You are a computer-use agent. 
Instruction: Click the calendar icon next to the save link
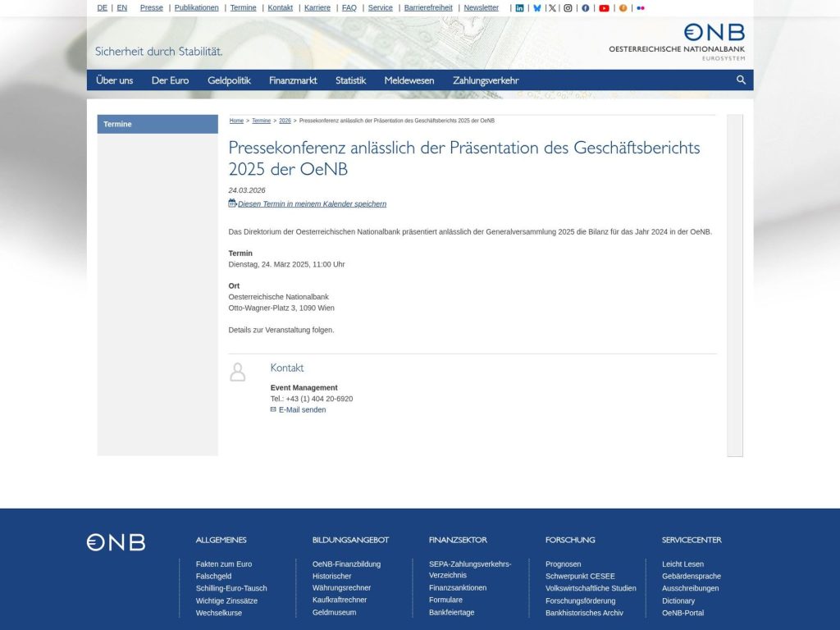click(x=231, y=203)
